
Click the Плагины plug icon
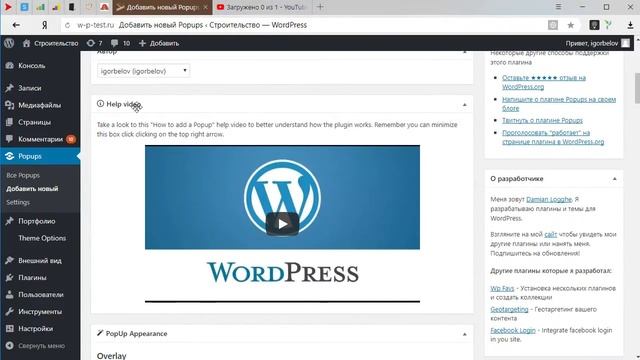[9, 278]
